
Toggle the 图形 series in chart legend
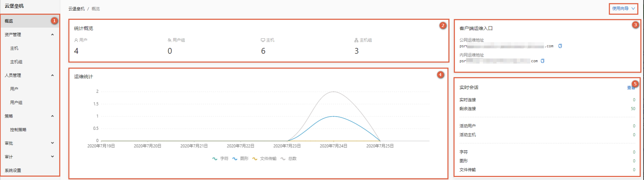240,159
